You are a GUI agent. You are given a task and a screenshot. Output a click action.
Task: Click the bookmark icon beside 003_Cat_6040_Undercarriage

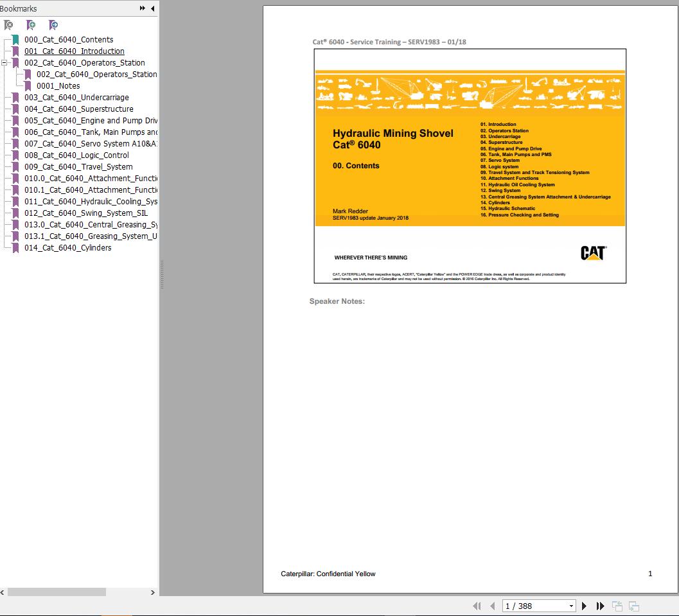click(15, 98)
